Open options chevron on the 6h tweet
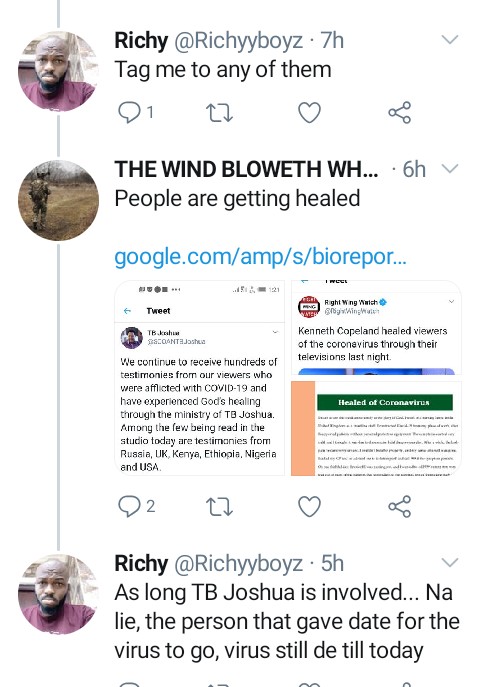Viewport: 480px width, 687px height. 450,168
